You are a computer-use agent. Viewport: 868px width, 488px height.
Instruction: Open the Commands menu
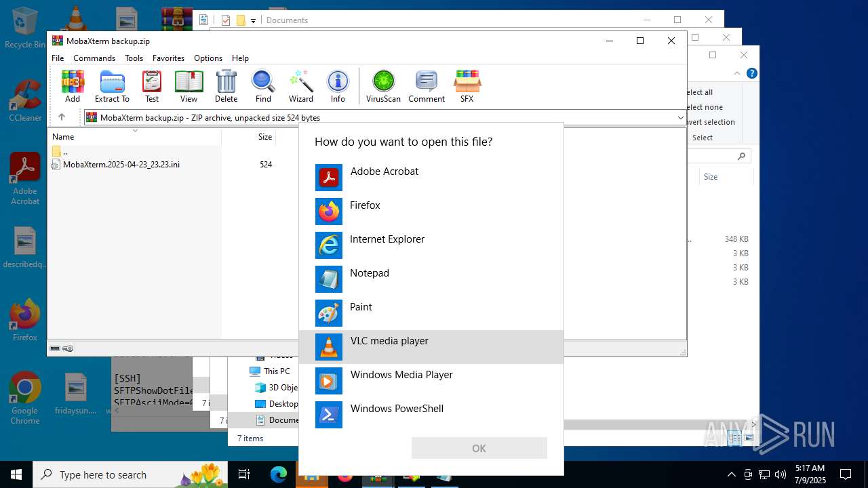[x=94, y=58]
